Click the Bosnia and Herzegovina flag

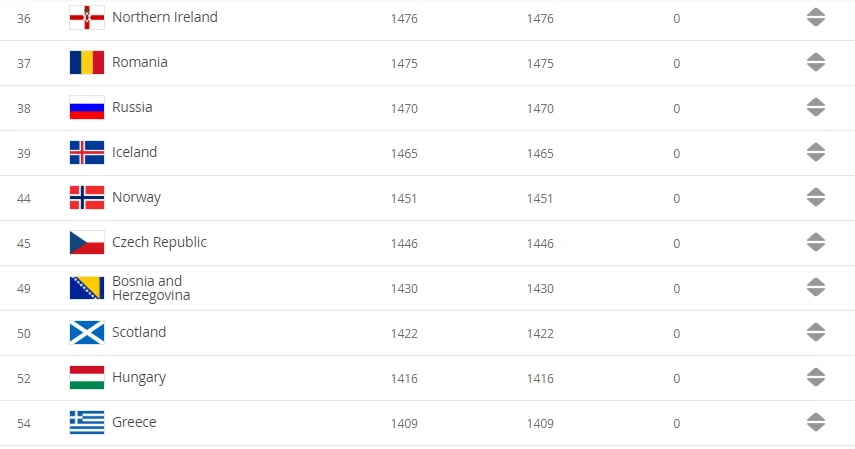tap(87, 288)
